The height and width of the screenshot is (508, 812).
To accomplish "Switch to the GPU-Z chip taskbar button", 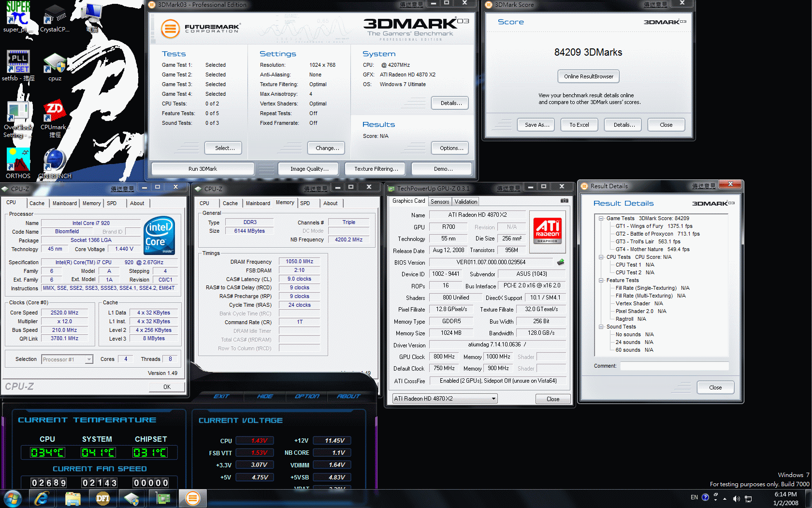I will tap(163, 498).
